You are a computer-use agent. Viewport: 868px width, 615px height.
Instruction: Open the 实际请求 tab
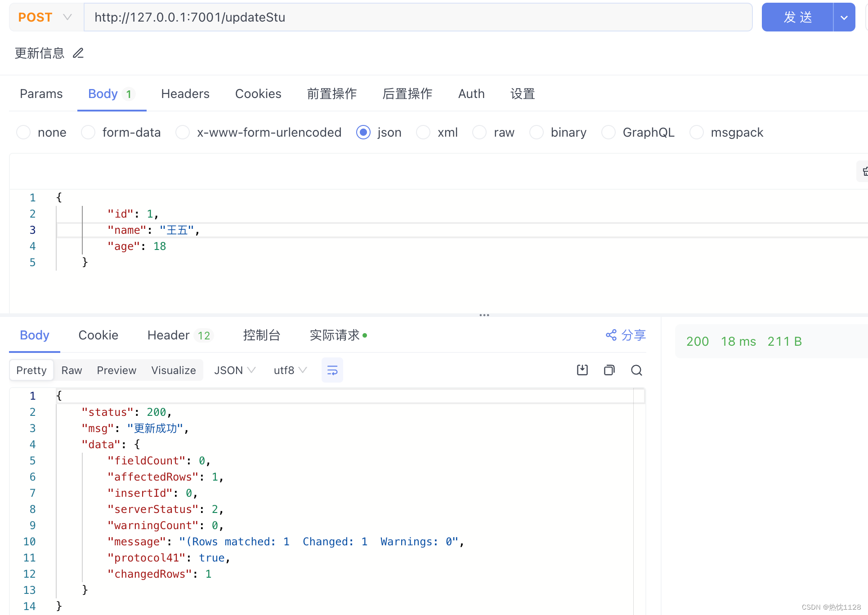point(338,335)
